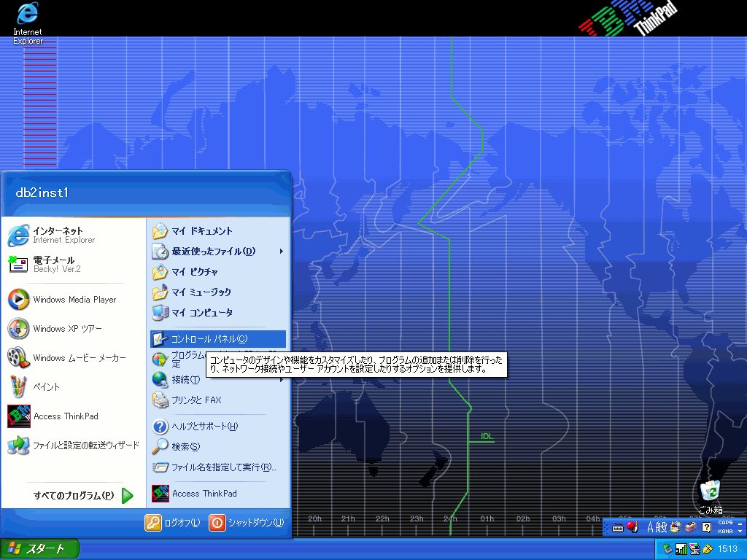Change IME conversion mode 般

coord(661,527)
